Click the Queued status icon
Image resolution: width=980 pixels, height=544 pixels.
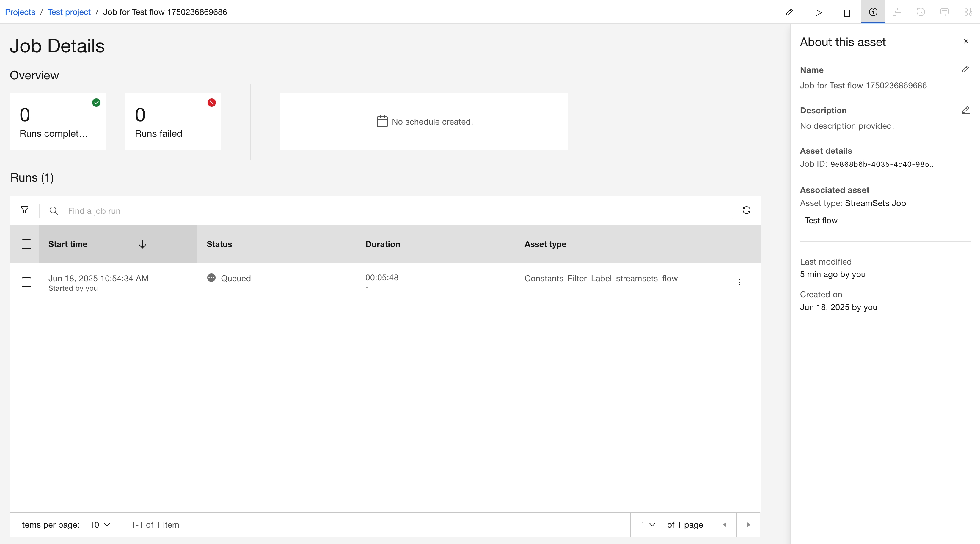pyautogui.click(x=211, y=278)
